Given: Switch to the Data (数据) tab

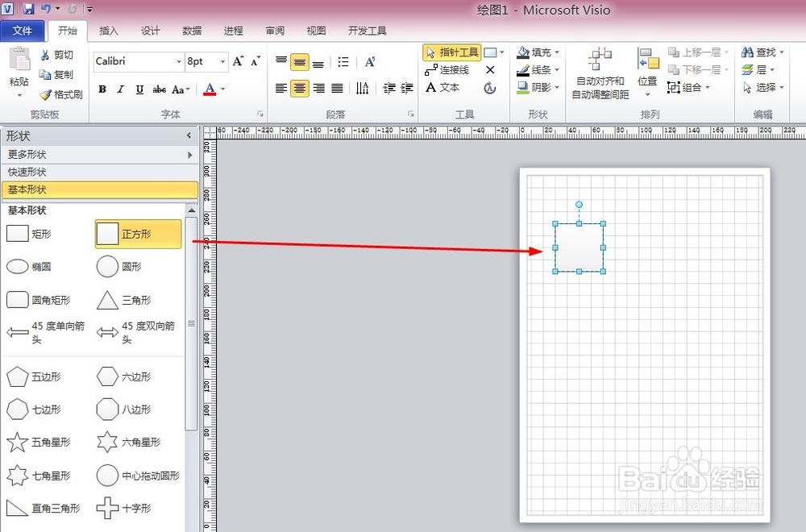Looking at the screenshot, I should click(x=192, y=31).
